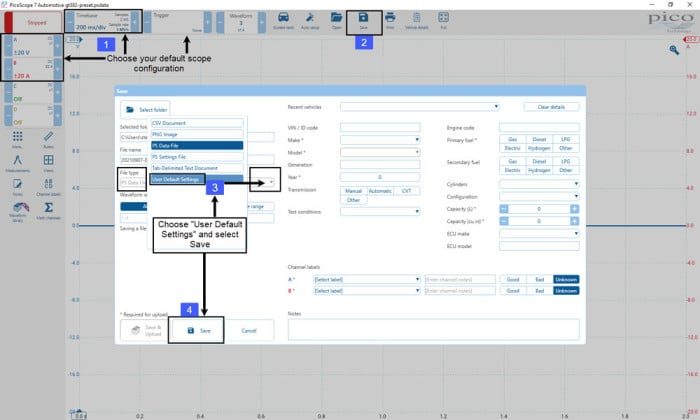700x420 pixels.
Task: Expand the Configuration dropdown
Action: point(576,196)
